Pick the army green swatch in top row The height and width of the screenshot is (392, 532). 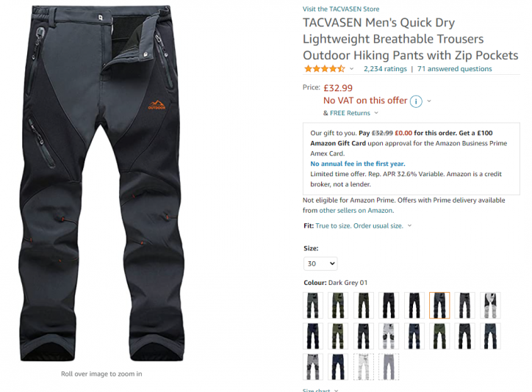coord(338,305)
